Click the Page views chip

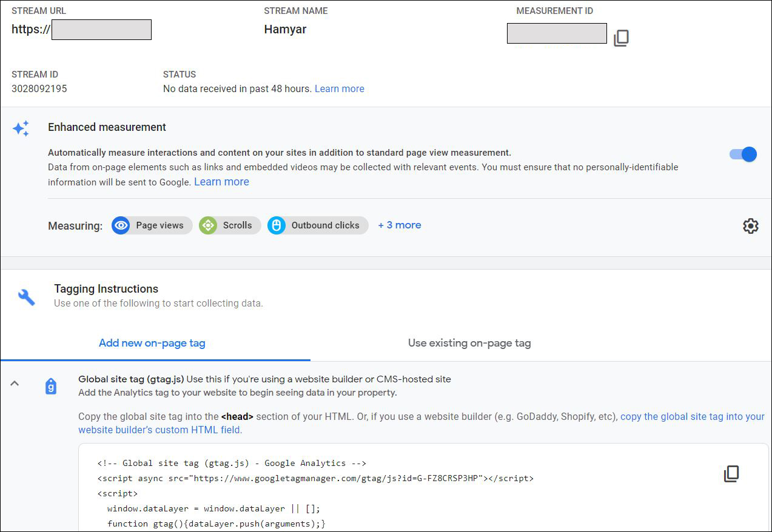152,225
